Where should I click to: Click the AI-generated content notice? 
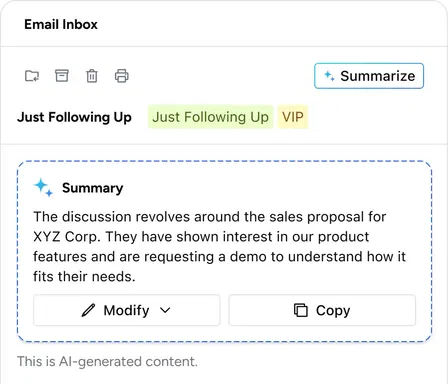(x=107, y=362)
